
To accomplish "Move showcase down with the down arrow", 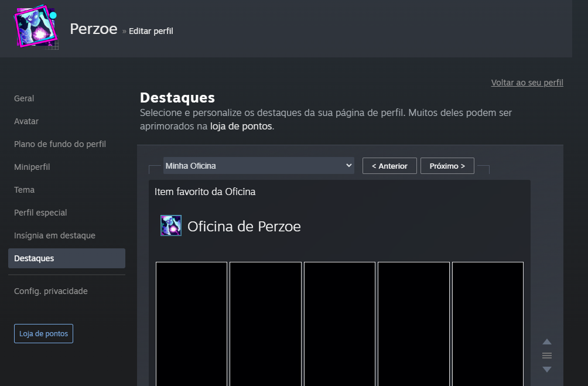I will (547, 370).
